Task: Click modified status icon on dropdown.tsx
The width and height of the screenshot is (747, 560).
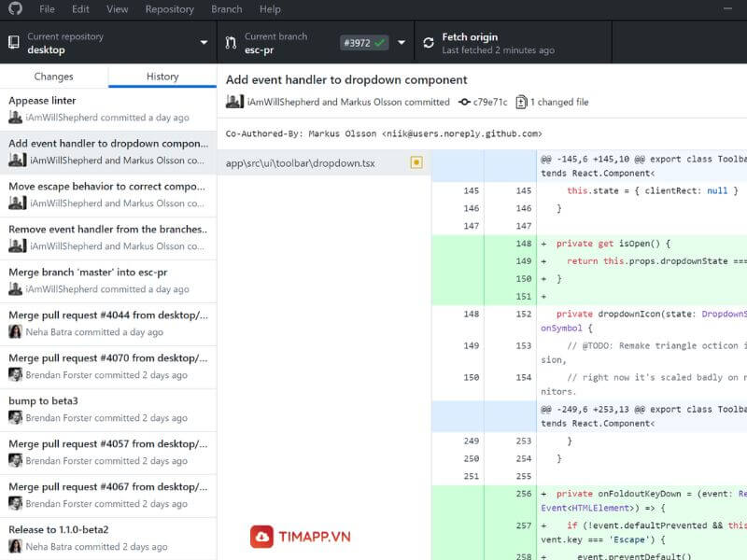Action: pos(416,162)
